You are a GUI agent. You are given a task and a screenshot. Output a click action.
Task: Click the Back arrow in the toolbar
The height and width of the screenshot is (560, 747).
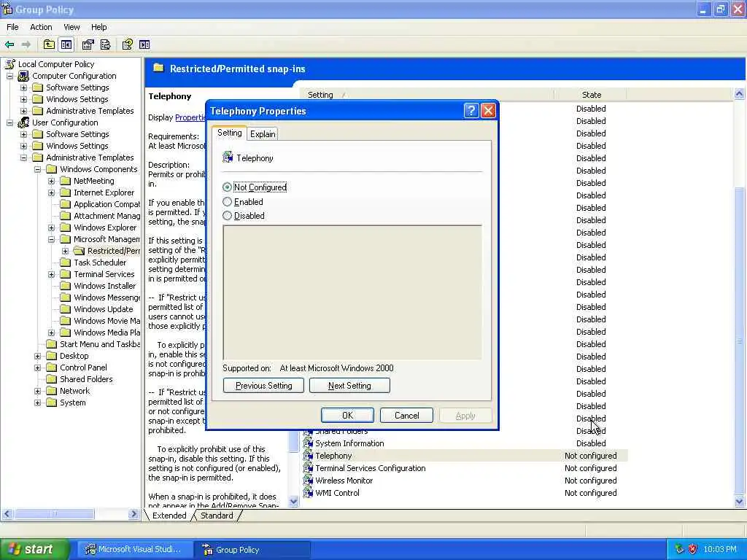tap(9, 44)
